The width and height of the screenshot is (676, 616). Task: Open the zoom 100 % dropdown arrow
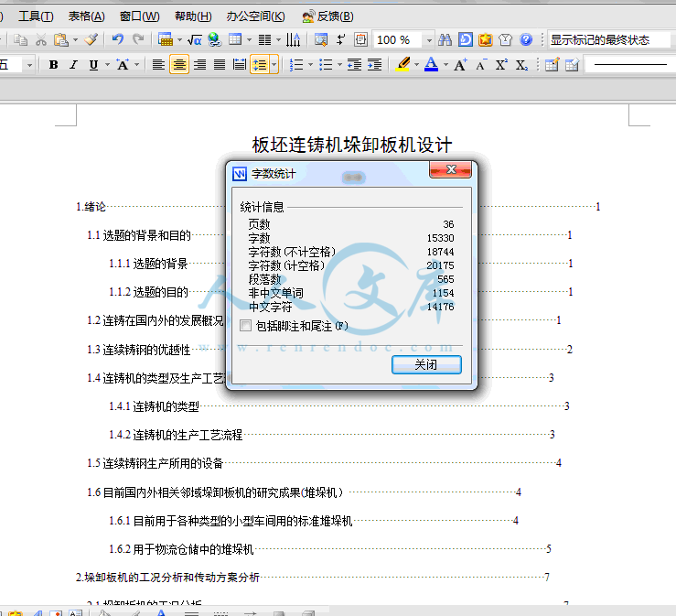click(x=429, y=40)
